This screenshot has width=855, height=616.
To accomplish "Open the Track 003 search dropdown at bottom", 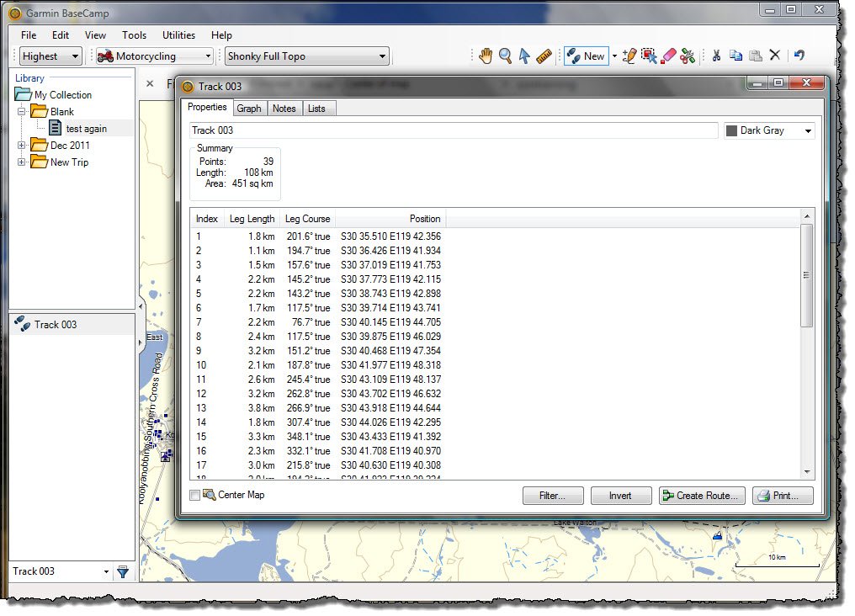I will click(x=106, y=572).
